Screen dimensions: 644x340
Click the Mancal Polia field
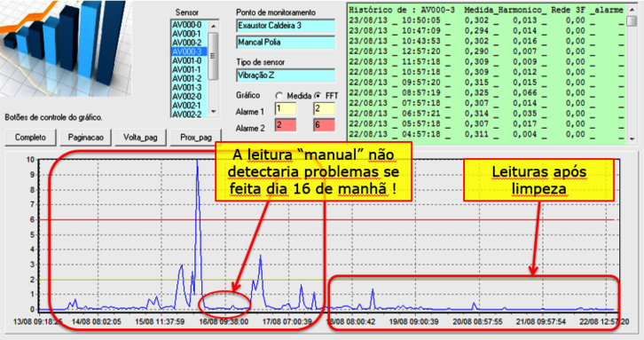point(286,43)
